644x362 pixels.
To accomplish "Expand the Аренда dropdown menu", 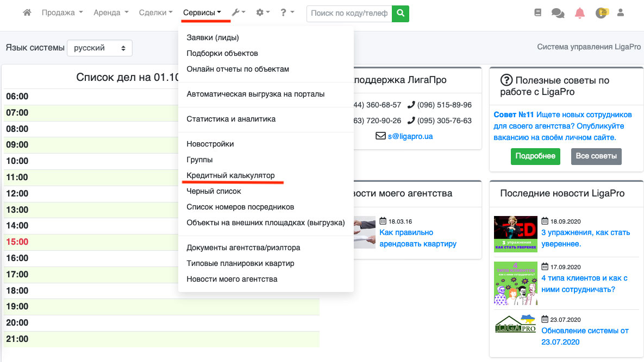I will [x=111, y=12].
